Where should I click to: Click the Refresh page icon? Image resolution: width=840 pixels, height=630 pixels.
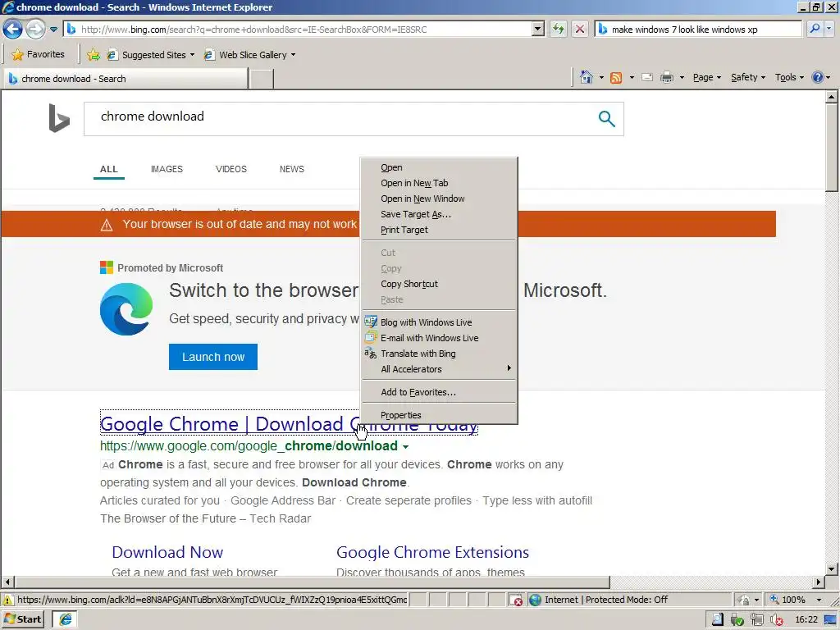point(558,30)
